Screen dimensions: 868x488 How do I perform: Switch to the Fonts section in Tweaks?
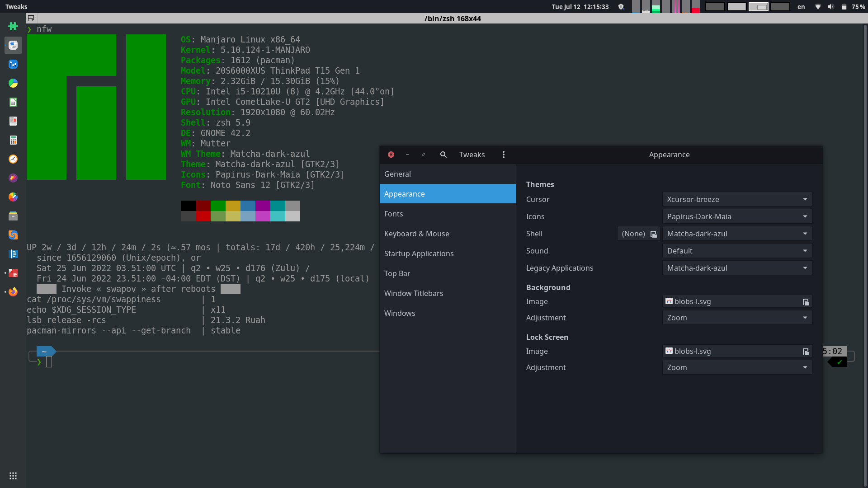tap(393, 214)
